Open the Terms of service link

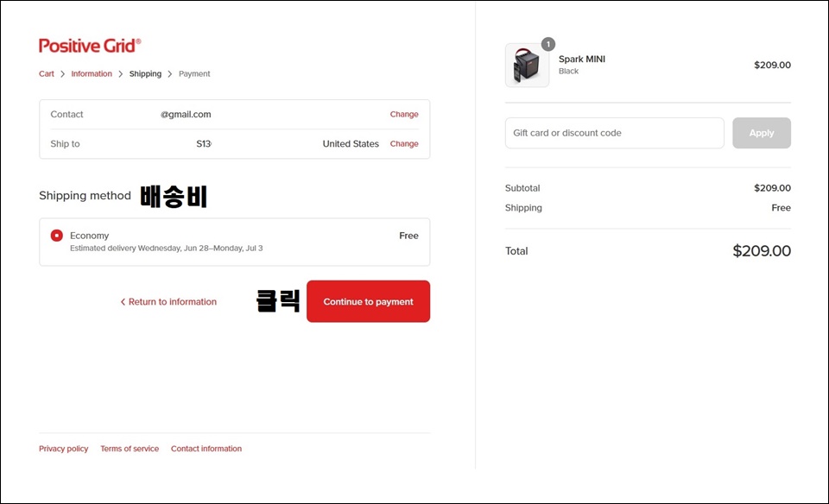pyautogui.click(x=130, y=449)
